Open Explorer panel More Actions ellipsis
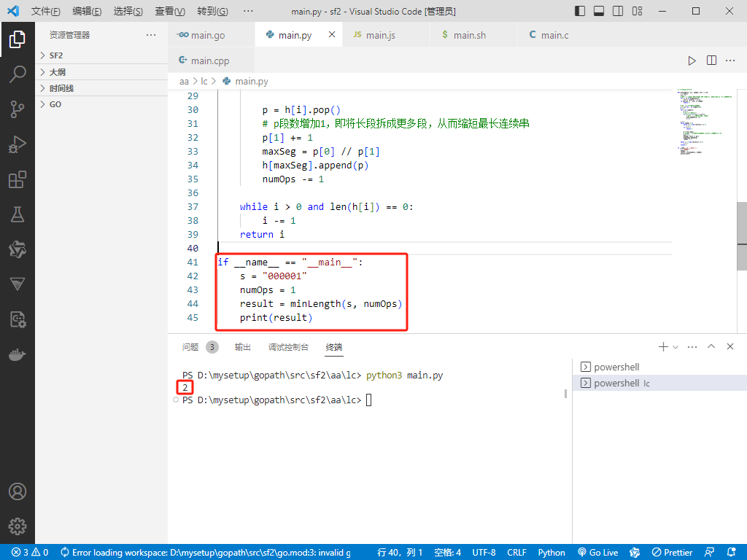The width and height of the screenshot is (747, 560). coord(151,35)
